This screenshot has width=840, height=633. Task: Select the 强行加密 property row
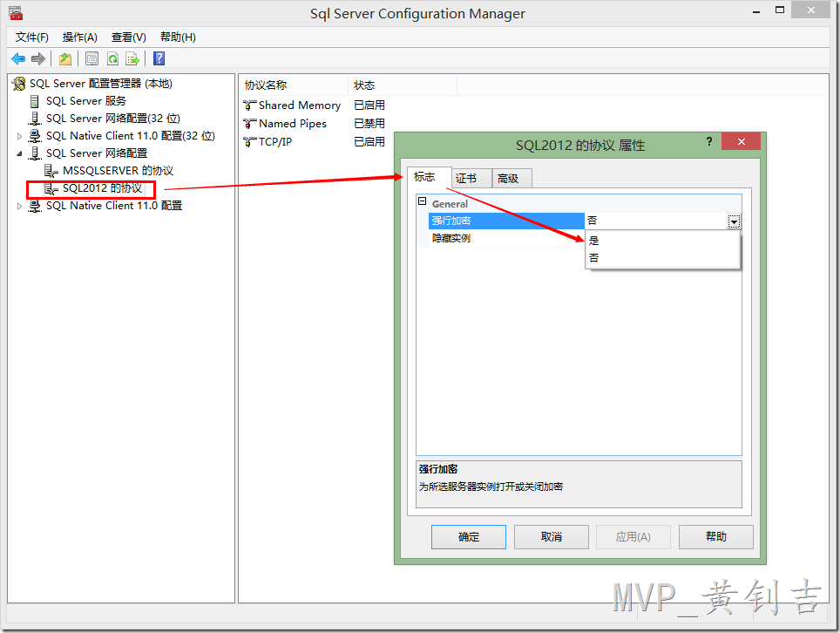[506, 221]
